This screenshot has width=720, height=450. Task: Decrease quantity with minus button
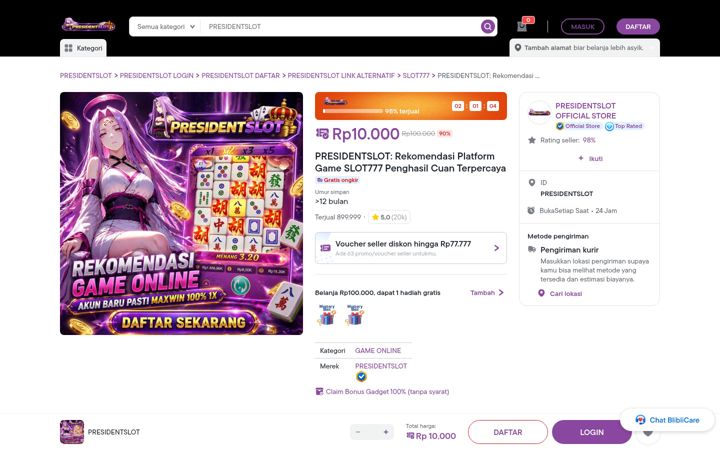point(358,432)
